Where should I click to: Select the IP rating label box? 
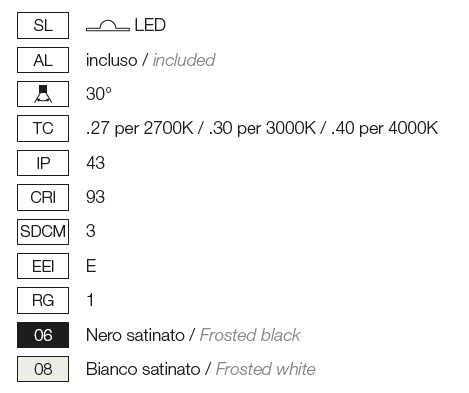pos(43,163)
